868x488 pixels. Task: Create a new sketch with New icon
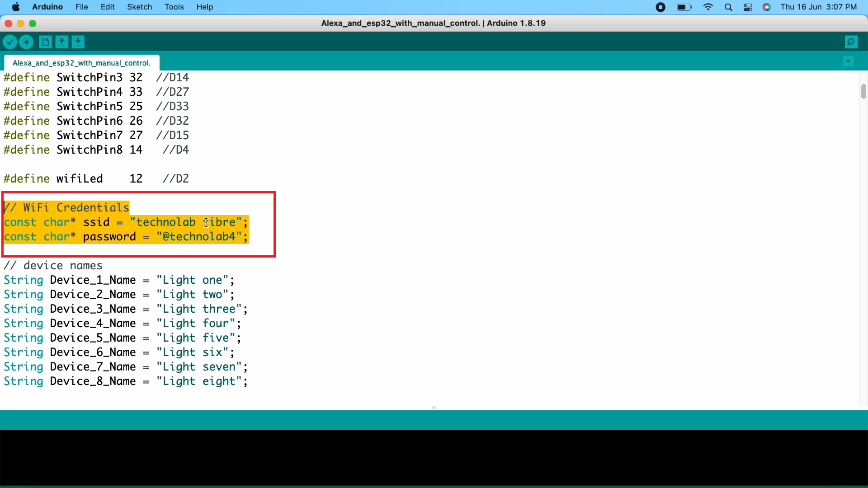tap(45, 42)
